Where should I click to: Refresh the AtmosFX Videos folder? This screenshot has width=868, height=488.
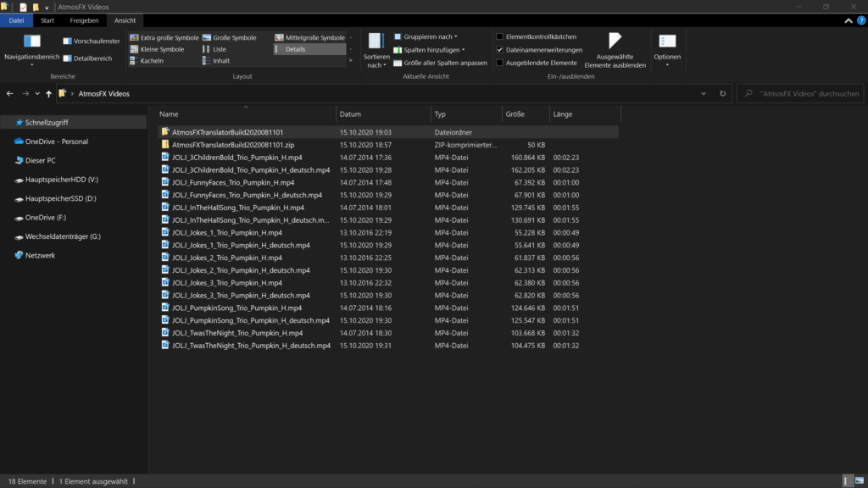click(722, 93)
